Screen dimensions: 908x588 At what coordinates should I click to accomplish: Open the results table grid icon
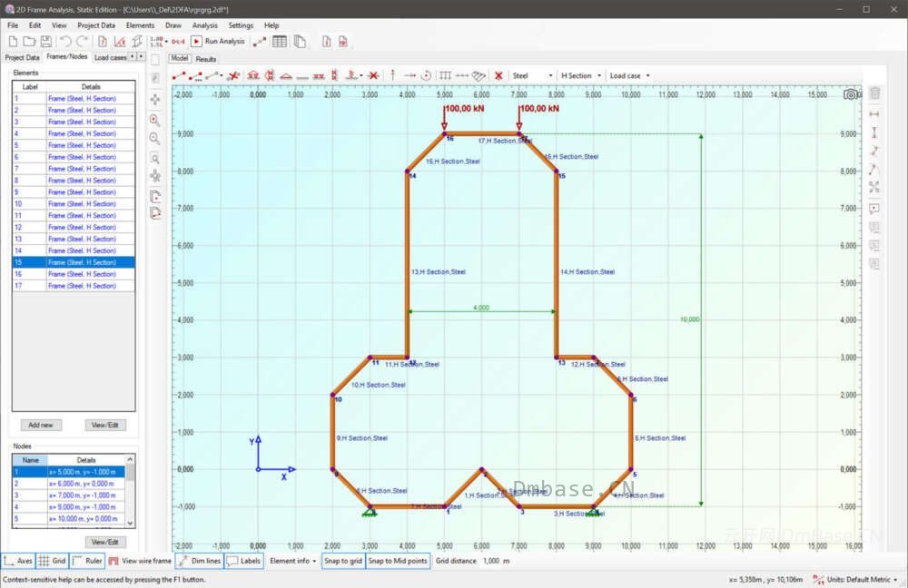click(279, 41)
